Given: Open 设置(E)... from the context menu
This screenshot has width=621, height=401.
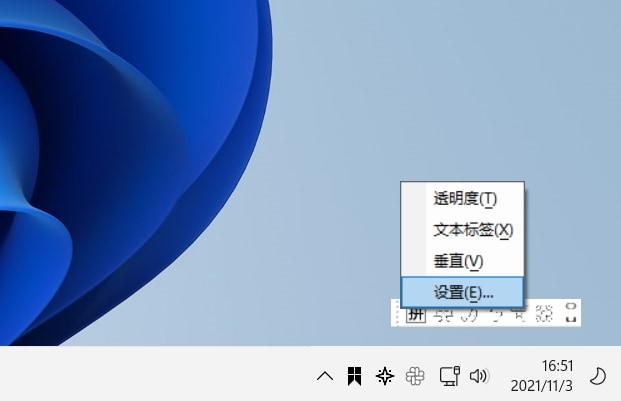Looking at the screenshot, I should [x=462, y=293].
